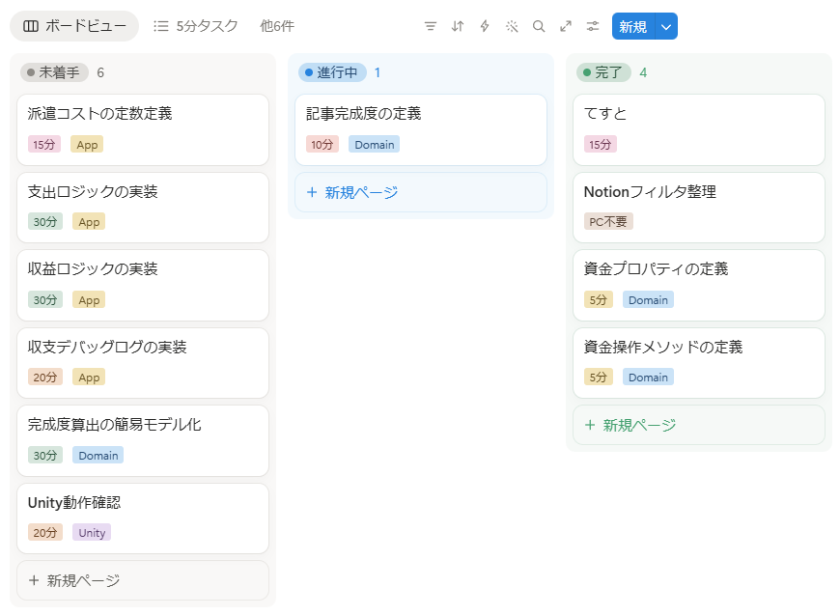Expand the 新規 dropdown arrow
Image resolution: width=840 pixels, height=616 pixels.
666,26
